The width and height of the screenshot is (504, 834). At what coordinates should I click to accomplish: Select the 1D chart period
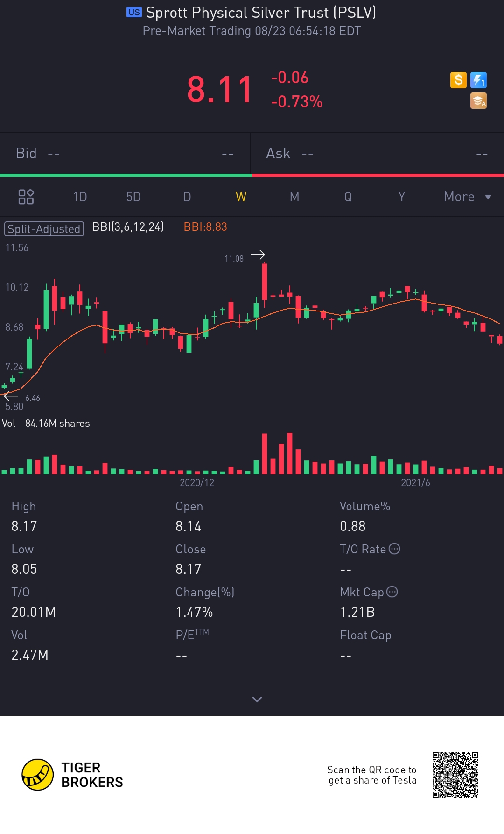pyautogui.click(x=80, y=197)
